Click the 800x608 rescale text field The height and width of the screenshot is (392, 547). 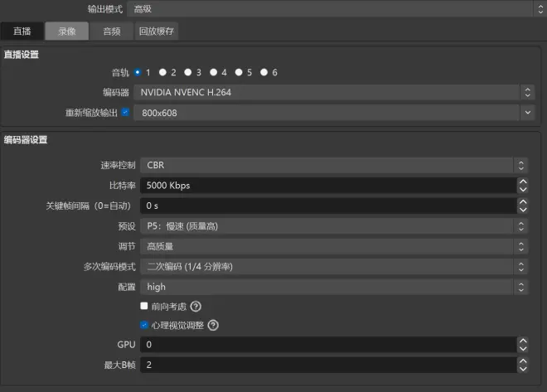(x=327, y=113)
